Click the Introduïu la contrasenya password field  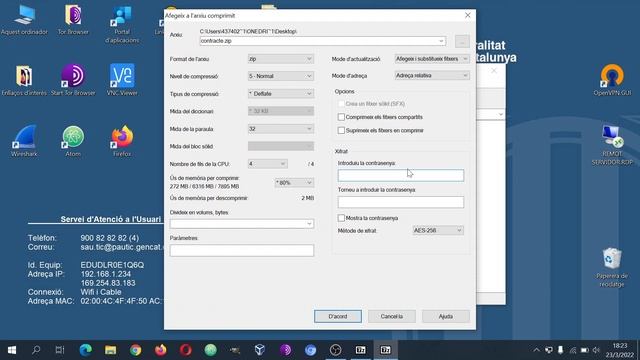pos(401,176)
